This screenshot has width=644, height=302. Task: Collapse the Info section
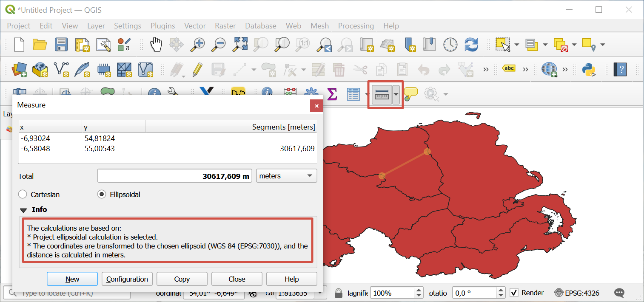(x=24, y=209)
